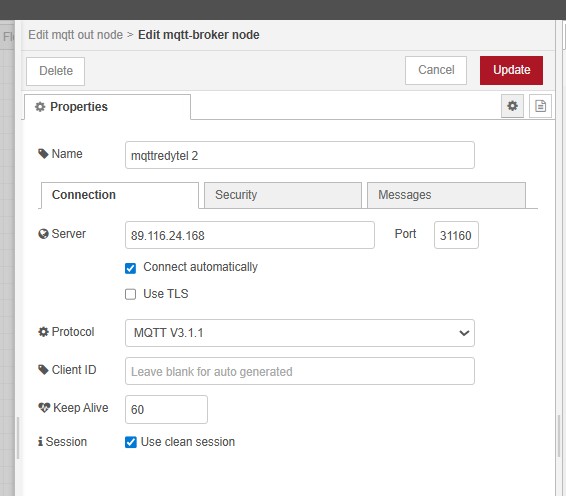This screenshot has height=496, width=566.
Task: Switch to the Security tab
Action: (283, 195)
